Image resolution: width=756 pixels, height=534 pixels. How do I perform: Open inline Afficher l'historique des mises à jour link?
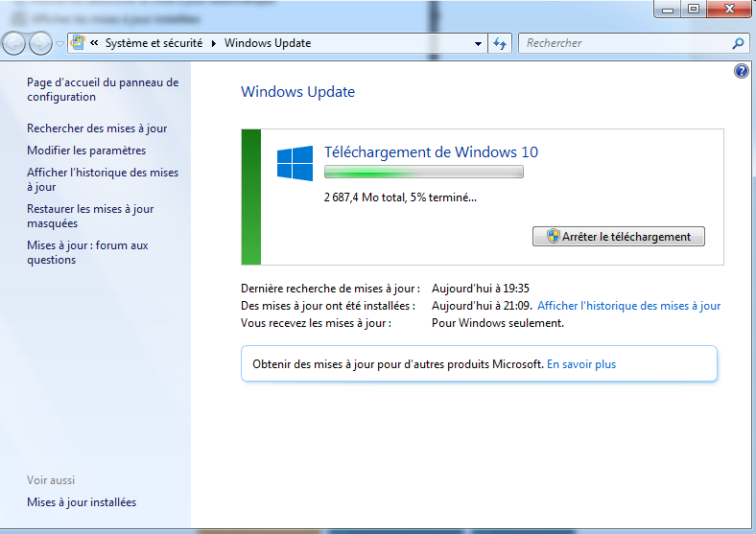point(628,306)
